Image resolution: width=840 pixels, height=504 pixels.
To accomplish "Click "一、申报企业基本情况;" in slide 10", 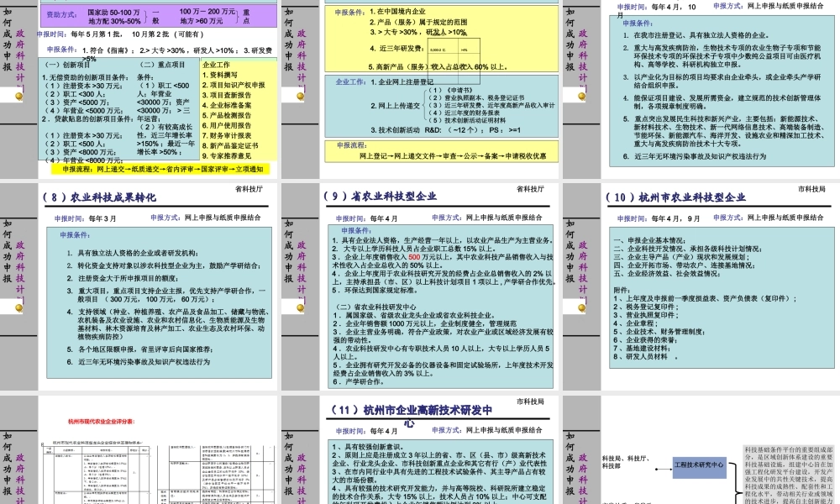I will (x=649, y=240).
